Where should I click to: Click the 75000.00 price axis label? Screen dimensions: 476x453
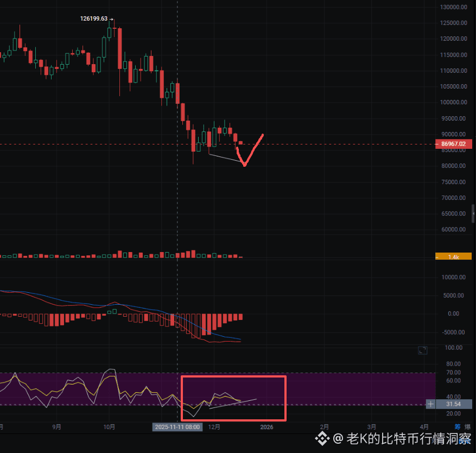coord(454,181)
